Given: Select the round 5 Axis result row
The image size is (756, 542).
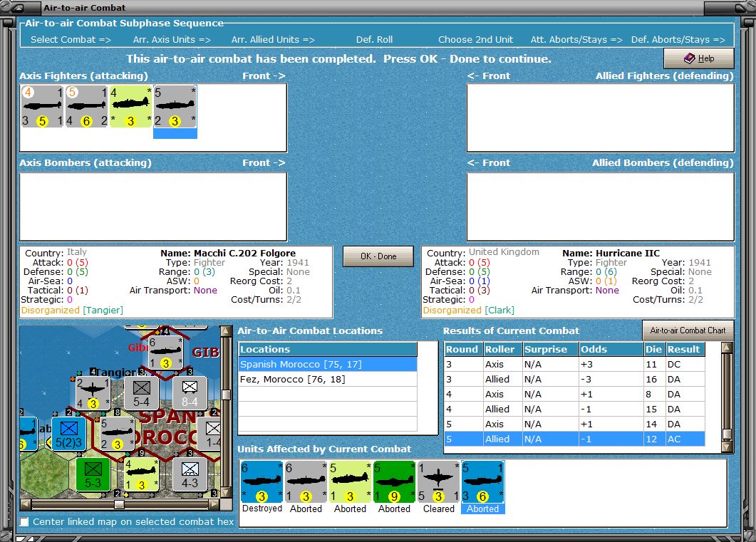Looking at the screenshot, I should tap(574, 424).
